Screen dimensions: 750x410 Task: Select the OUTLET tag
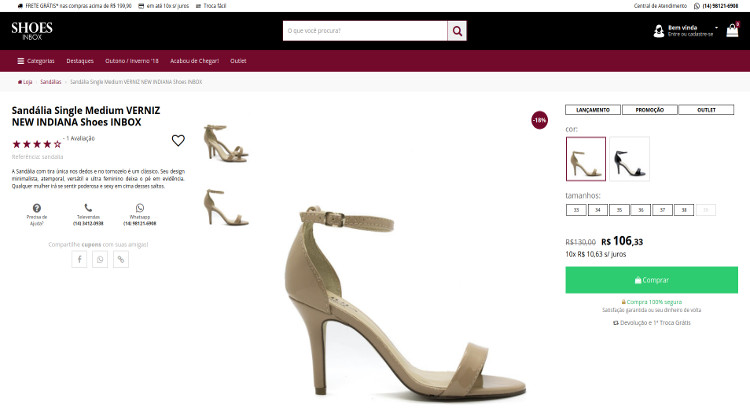(706, 110)
